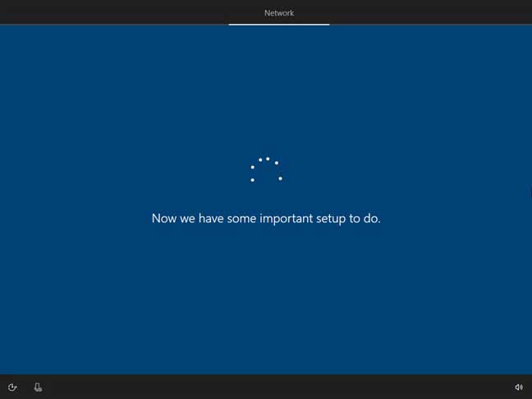This screenshot has height=399, width=532.
Task: Click the volume speaker icon
Action: [519, 388]
